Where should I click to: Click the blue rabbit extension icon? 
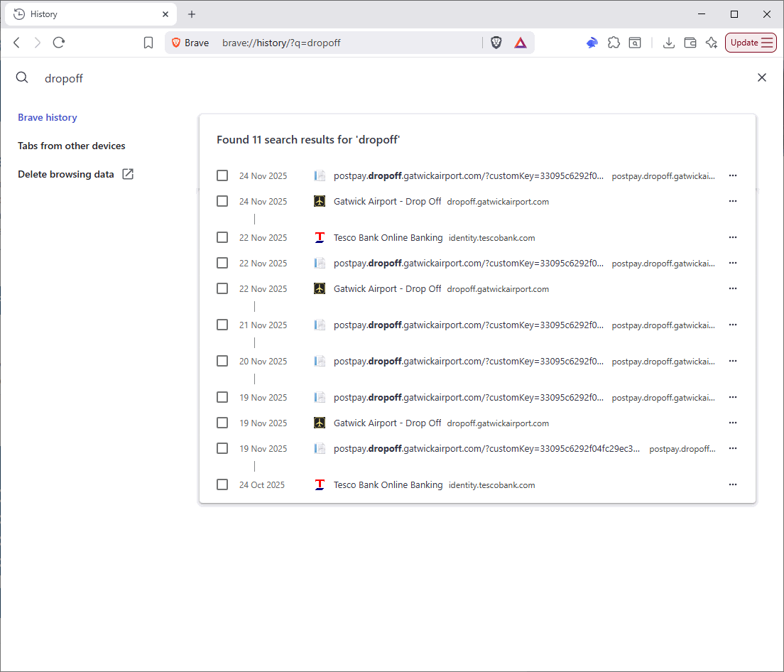tap(592, 43)
